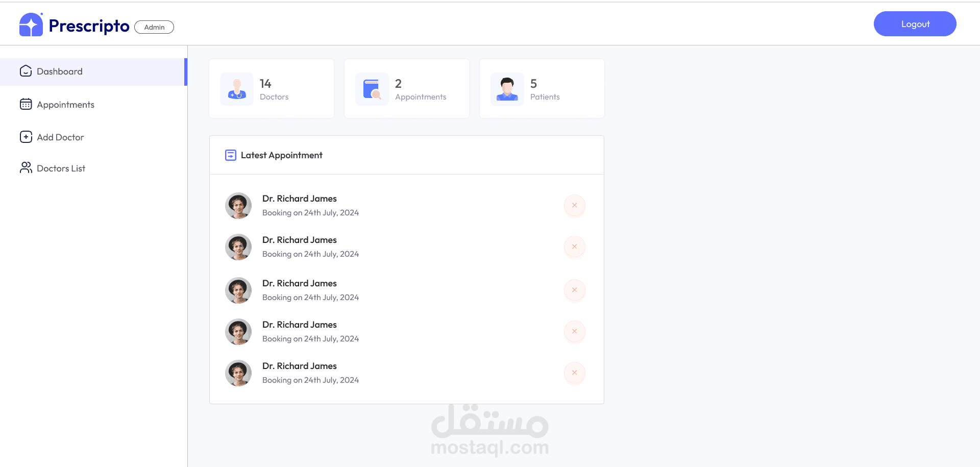Click the first 'Dr. Richard James' name
Image resolution: width=980 pixels, height=467 pixels.
click(300, 199)
